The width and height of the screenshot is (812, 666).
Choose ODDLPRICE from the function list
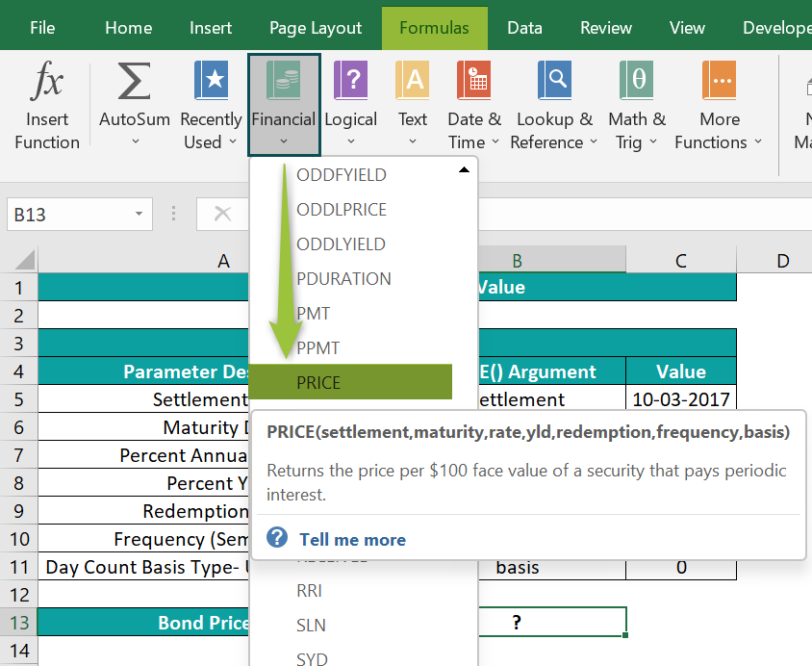click(342, 210)
